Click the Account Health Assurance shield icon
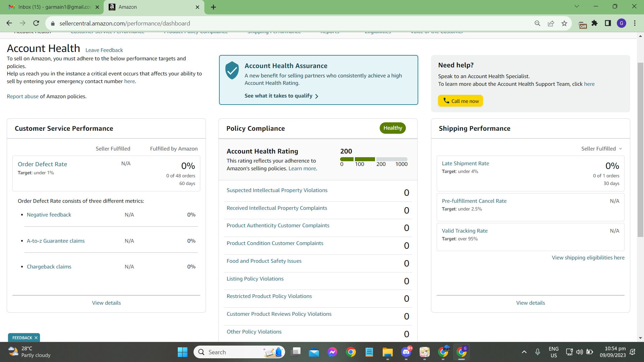The image size is (644, 362). pos(232,70)
